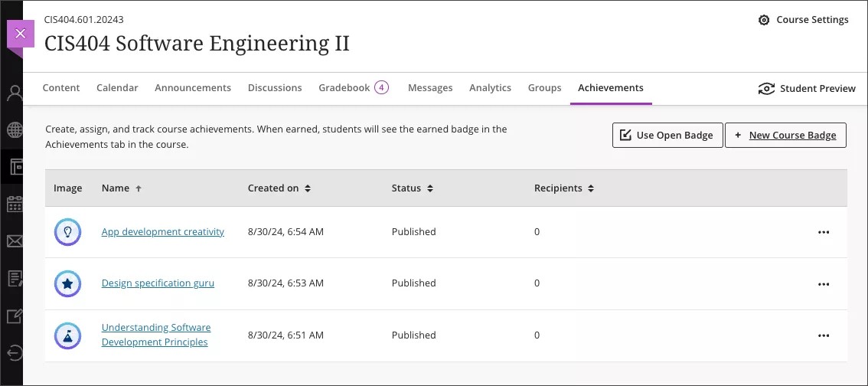Switch to the Discussions tab
868x386 pixels.
click(x=275, y=88)
